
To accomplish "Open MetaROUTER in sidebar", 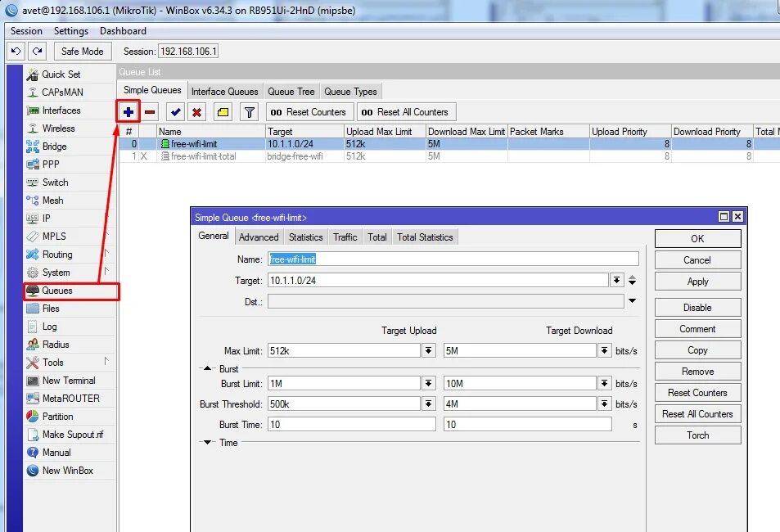I will coord(70,398).
